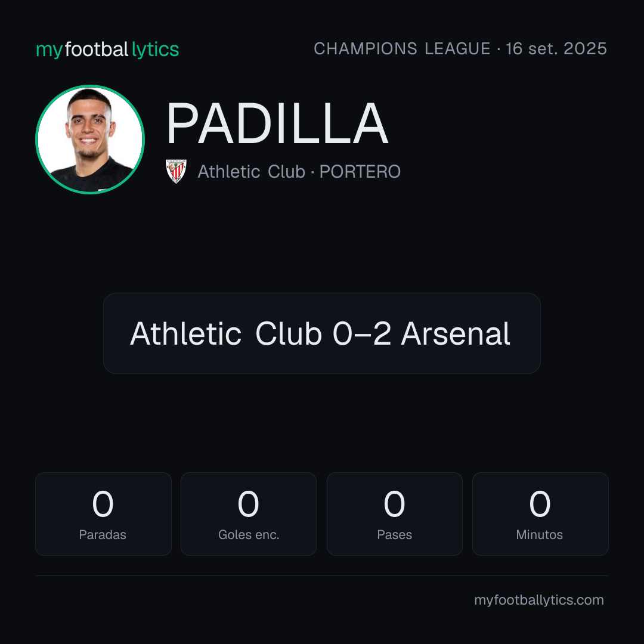Click the green 'lytics' part of the logo
The height and width of the screenshot is (644, 644).
point(155,49)
